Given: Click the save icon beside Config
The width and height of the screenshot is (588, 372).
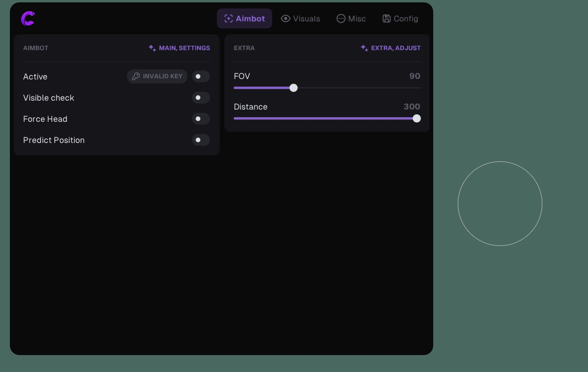Looking at the screenshot, I should point(386,18).
